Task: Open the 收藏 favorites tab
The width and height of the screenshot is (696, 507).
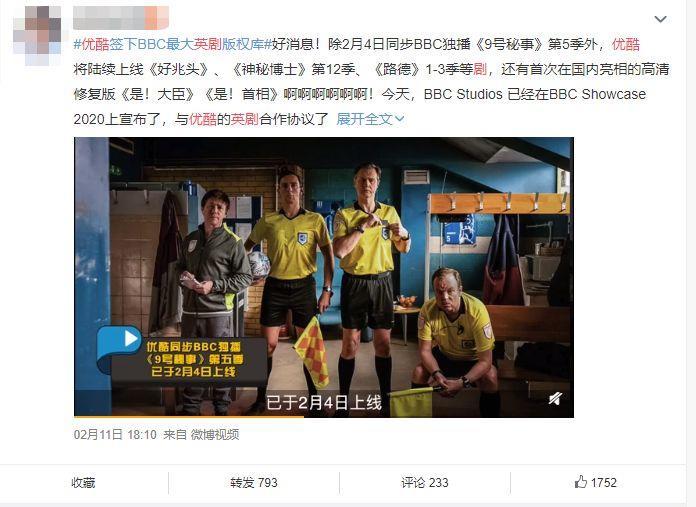Action: tap(83, 483)
